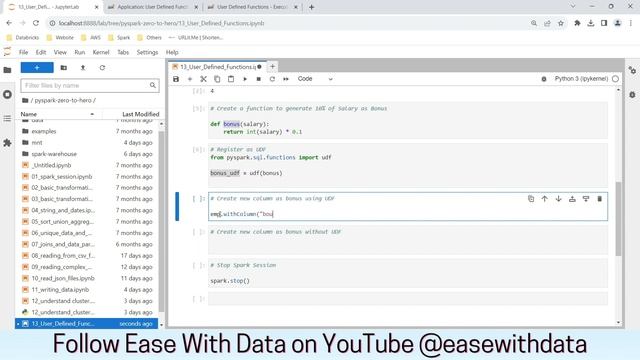This screenshot has width=640, height=360.
Task: Open the Kernel menu
Action: (101, 52)
